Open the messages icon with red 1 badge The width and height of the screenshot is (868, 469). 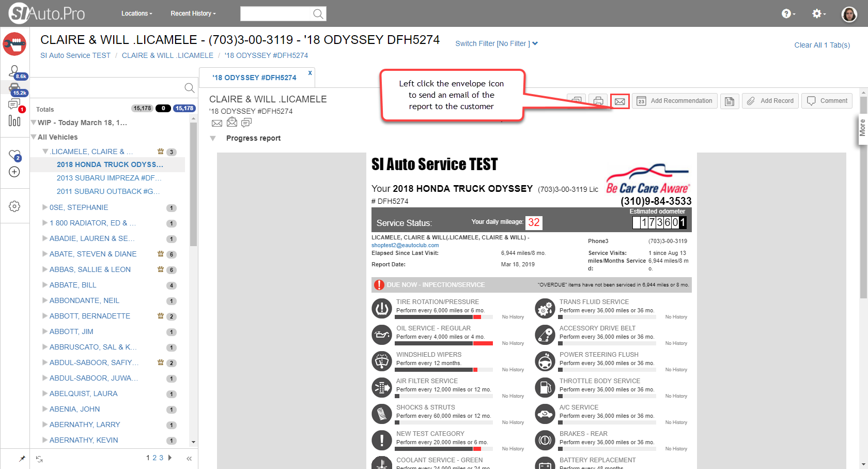tap(14, 105)
